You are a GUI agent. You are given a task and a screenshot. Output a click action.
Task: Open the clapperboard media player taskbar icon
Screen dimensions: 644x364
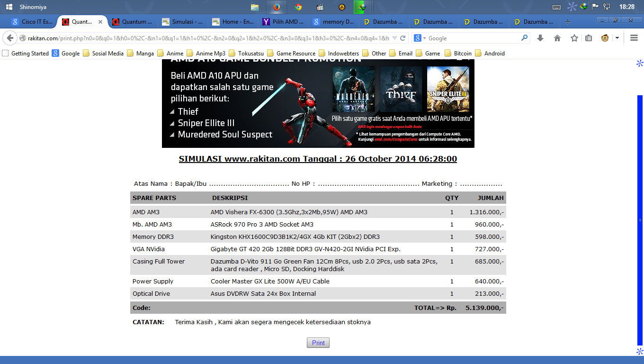coord(320,7)
